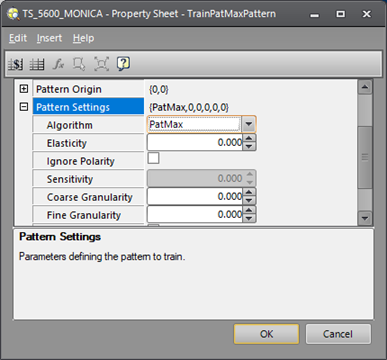Expand the Pattern Origin tree node

(x=24, y=89)
